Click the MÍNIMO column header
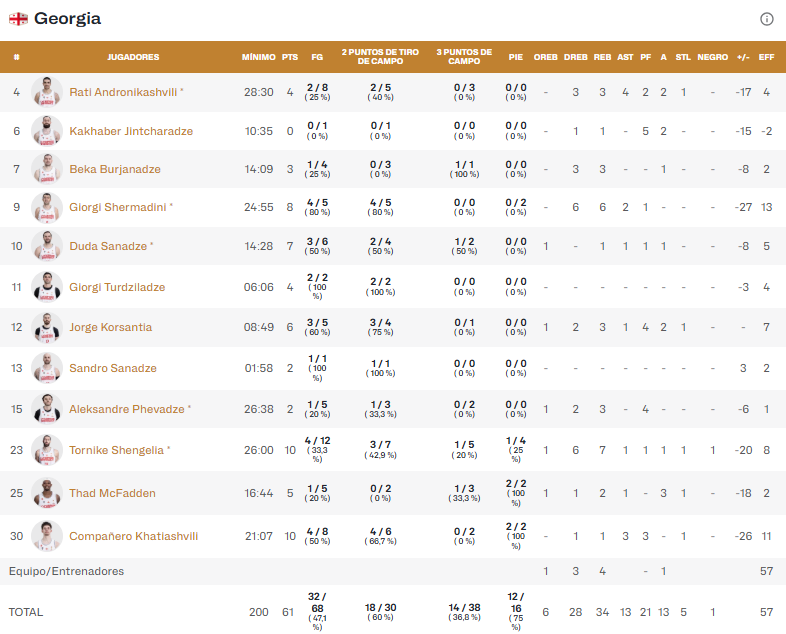Screen dimensions: 786x634 coord(258,57)
